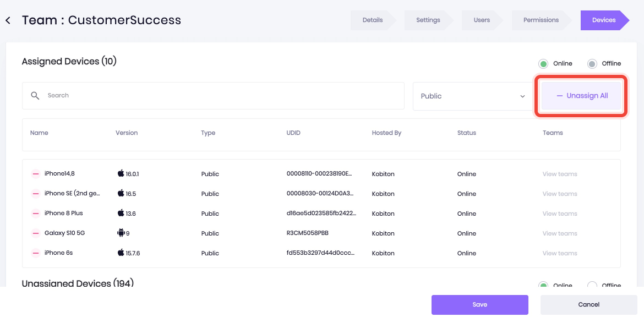Click minus icon for iPhone 8 Plus
The height and width of the screenshot is (317, 644).
click(x=35, y=214)
